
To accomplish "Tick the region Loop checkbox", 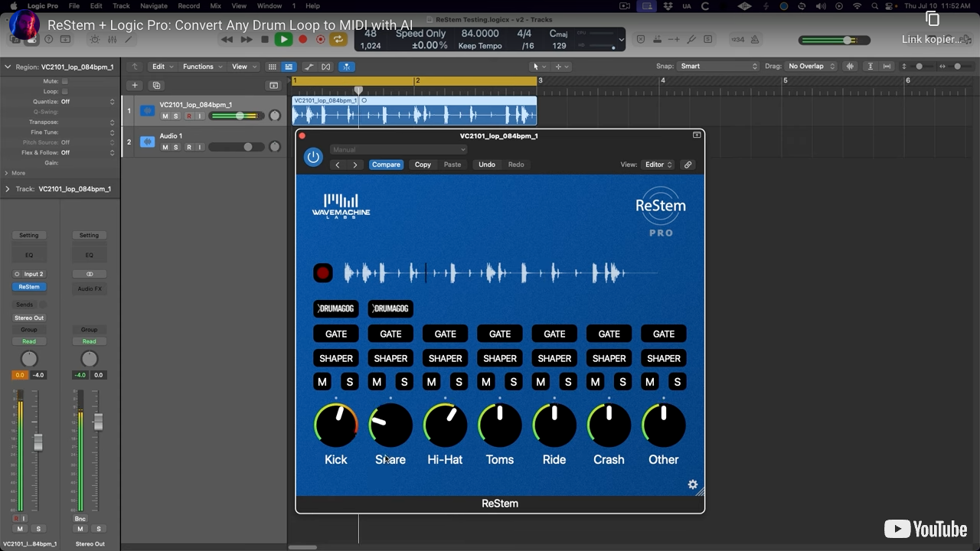I will [65, 91].
